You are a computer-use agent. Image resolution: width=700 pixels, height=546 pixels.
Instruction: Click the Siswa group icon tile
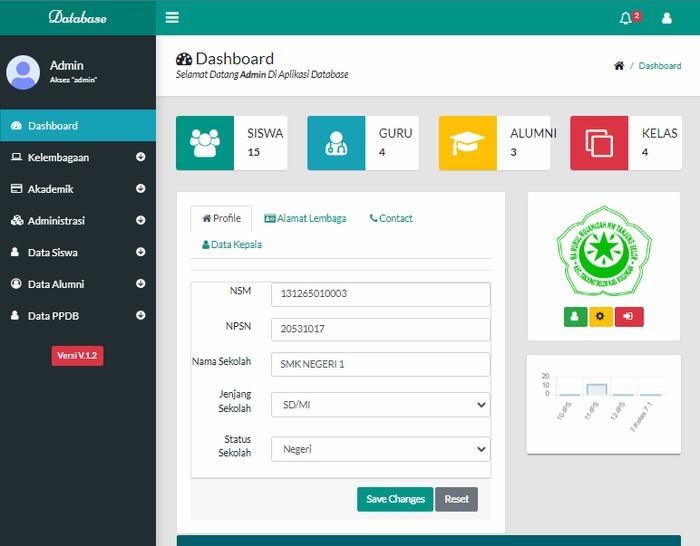205,143
